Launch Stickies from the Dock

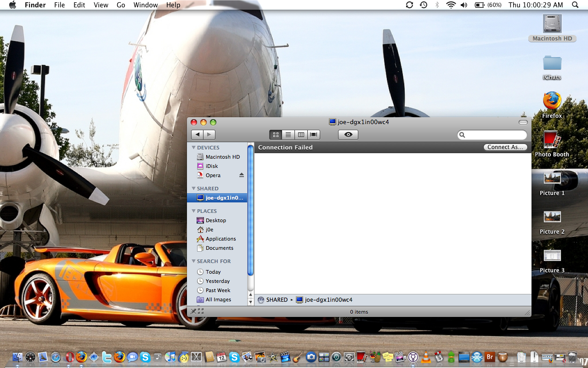click(387, 357)
